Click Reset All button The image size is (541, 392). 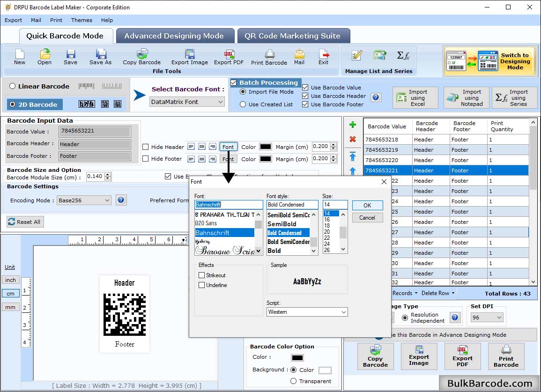25,222
